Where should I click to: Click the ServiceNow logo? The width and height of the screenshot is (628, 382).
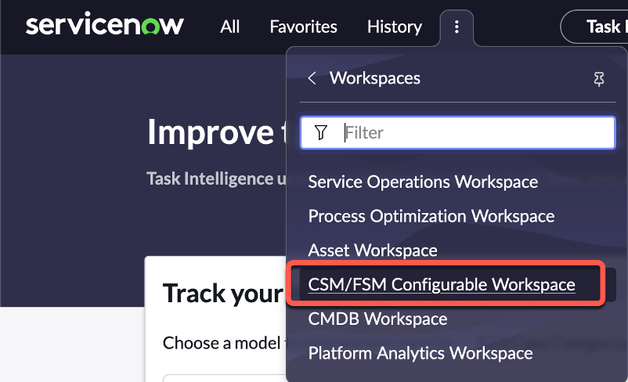point(105,24)
